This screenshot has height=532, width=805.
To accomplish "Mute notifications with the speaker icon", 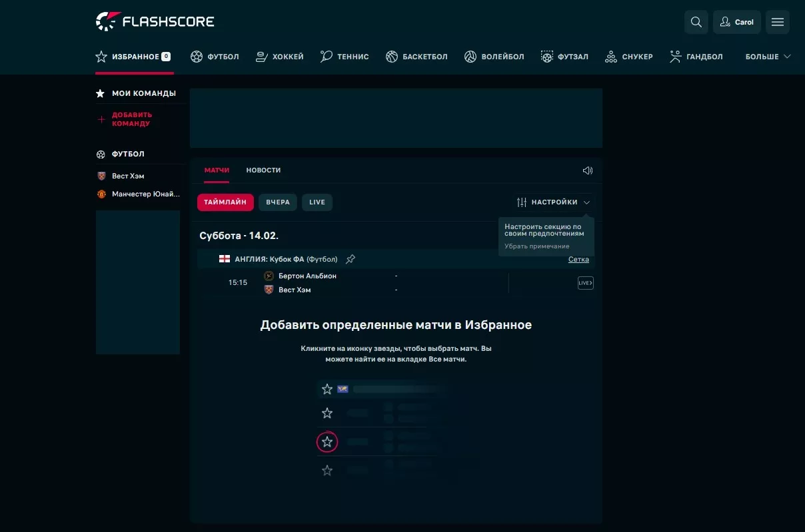I will coord(587,170).
